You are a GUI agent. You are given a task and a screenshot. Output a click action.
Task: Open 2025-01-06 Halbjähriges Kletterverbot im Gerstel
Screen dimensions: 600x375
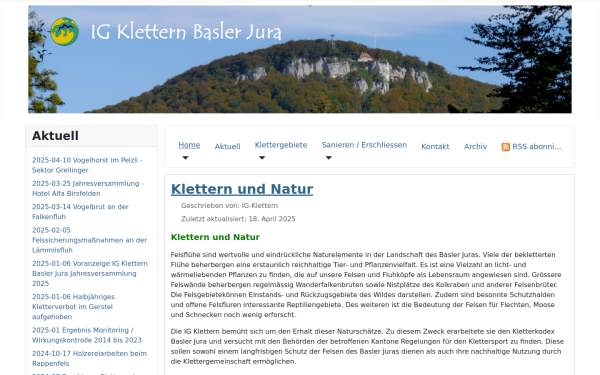(x=73, y=307)
